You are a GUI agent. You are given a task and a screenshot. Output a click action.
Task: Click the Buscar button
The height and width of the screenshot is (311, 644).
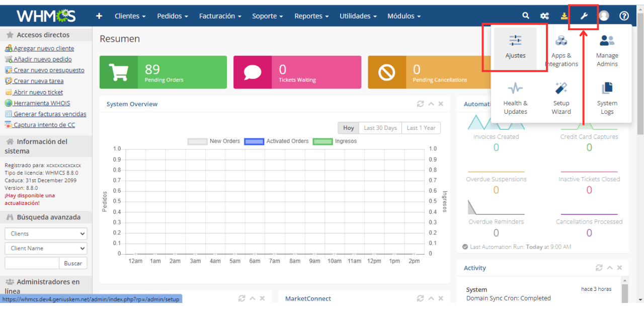click(73, 263)
